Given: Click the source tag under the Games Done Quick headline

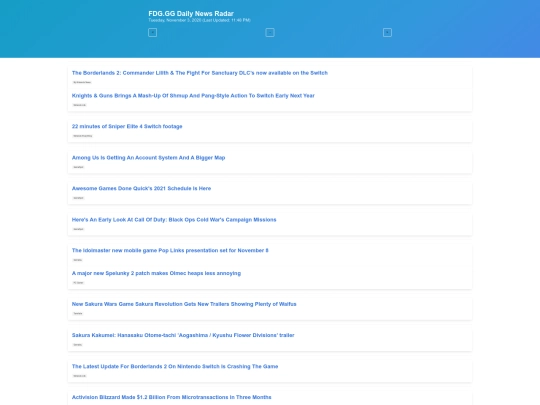Looking at the screenshot, I should (79, 198).
